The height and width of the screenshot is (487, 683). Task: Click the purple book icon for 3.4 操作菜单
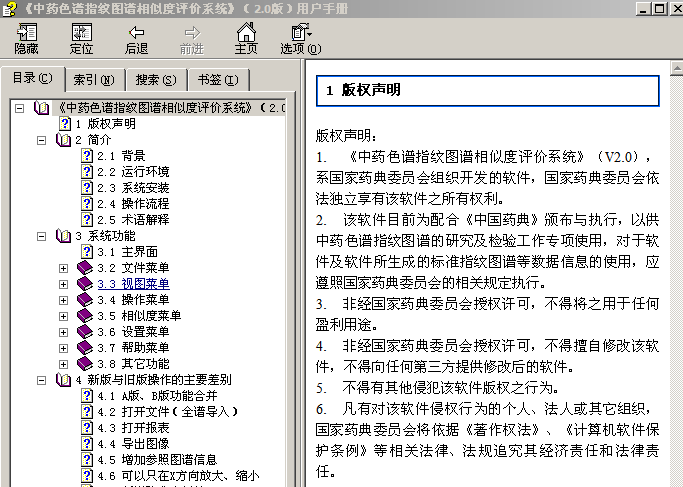click(x=85, y=300)
